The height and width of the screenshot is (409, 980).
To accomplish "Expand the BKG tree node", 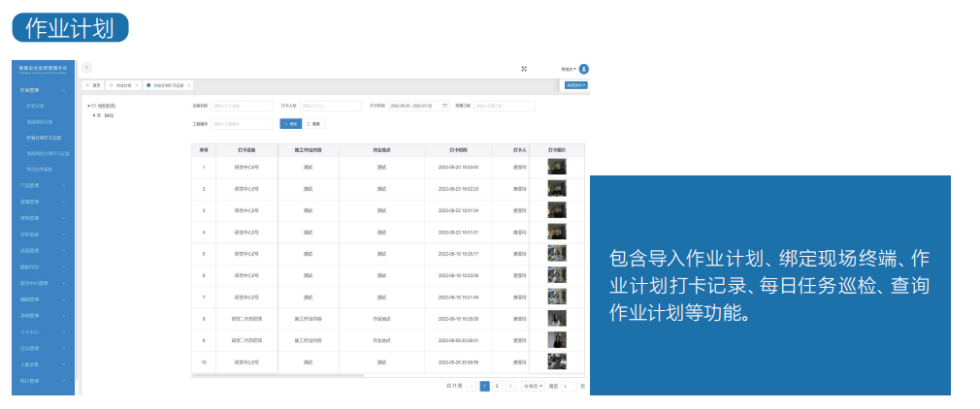I will click(x=94, y=114).
